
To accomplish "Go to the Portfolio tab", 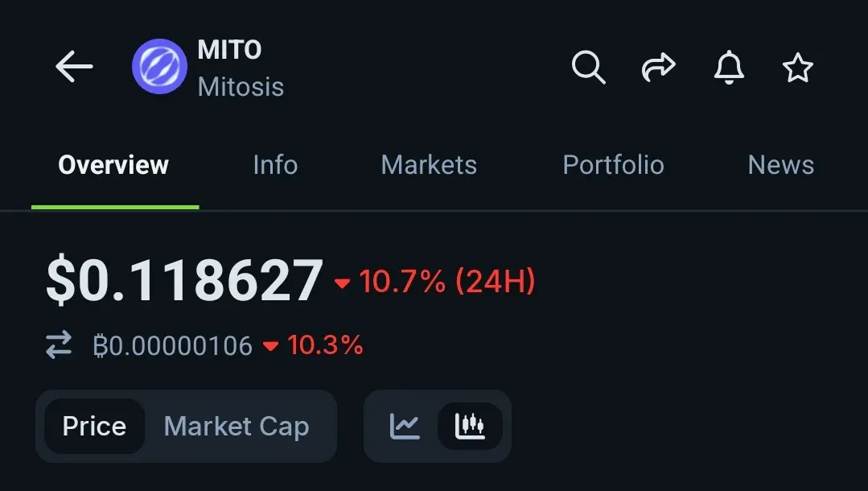I will [x=613, y=165].
